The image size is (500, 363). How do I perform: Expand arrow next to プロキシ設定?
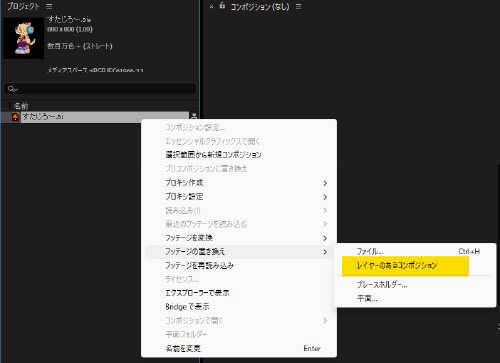325,197
